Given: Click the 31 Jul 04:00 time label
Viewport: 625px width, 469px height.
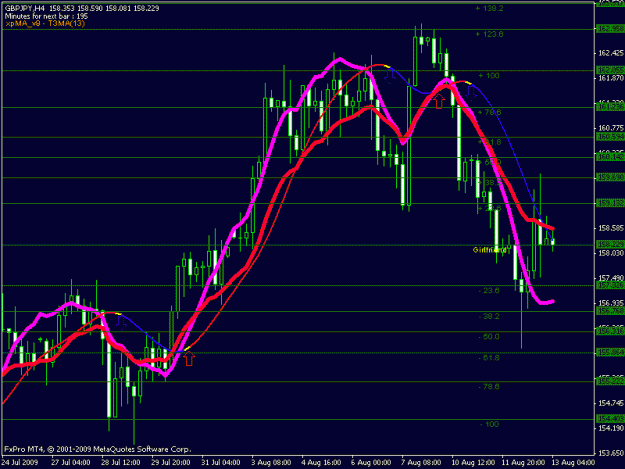Looking at the screenshot, I should point(221,463).
